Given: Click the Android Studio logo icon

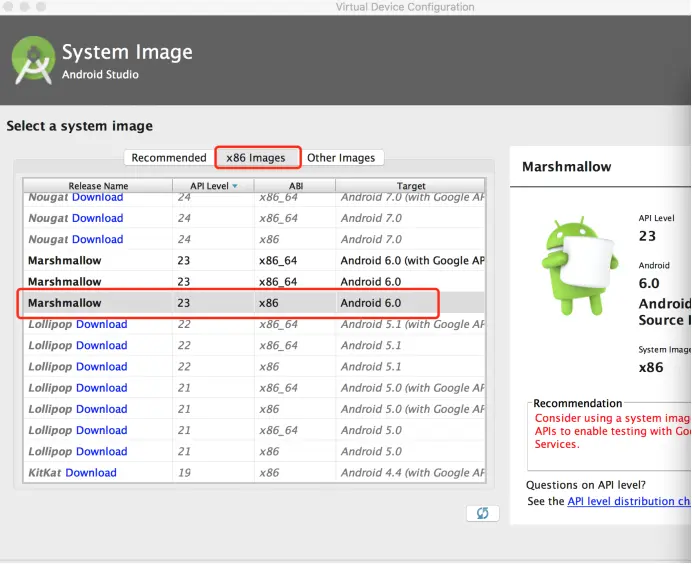Looking at the screenshot, I should tap(33, 60).
